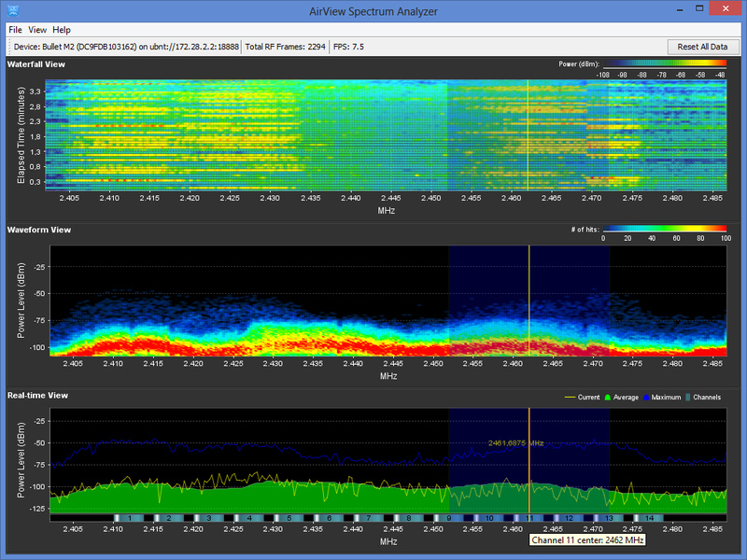This screenshot has width=747, height=560.
Task: Pick channel 11 on the channel strip
Action: click(529, 517)
